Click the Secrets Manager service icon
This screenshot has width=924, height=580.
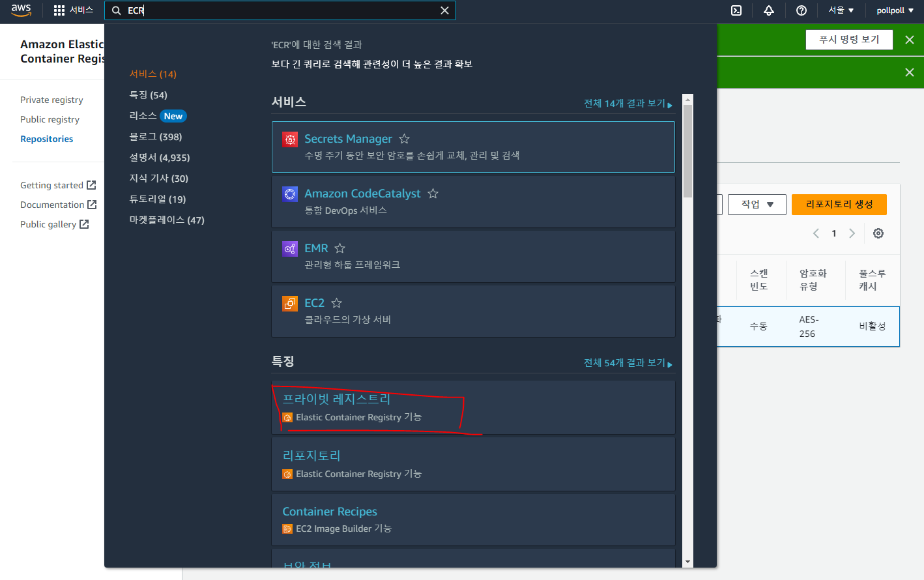click(290, 139)
